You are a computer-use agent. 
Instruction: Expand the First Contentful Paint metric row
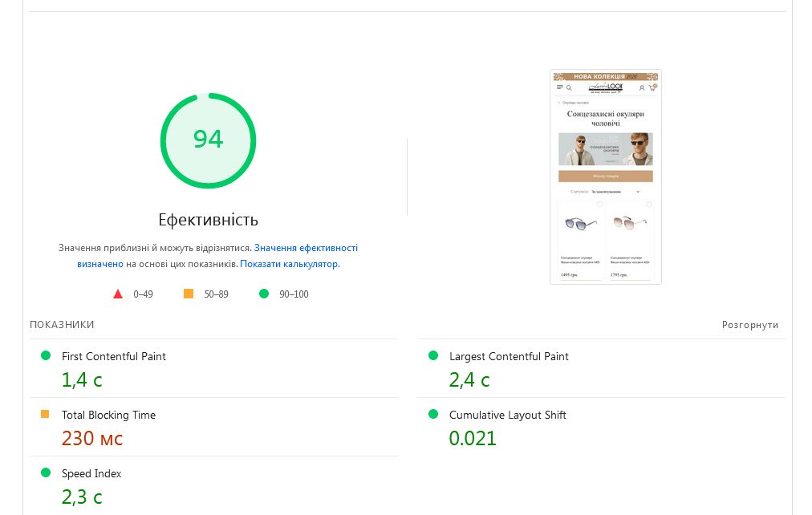point(114,356)
